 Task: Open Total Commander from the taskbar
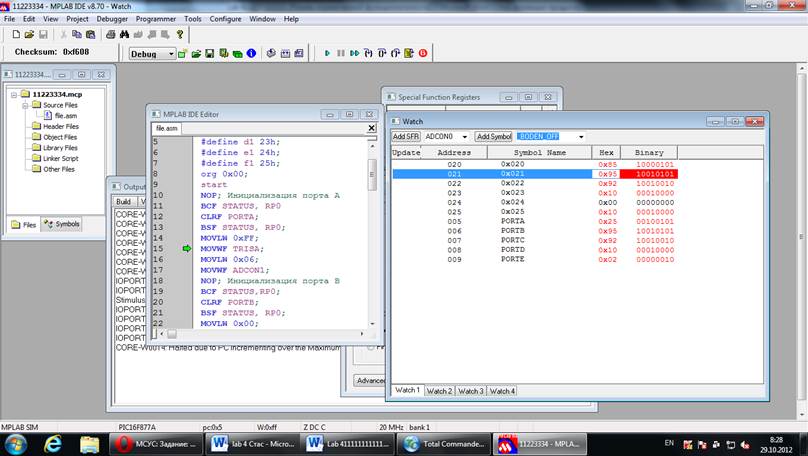(x=444, y=444)
